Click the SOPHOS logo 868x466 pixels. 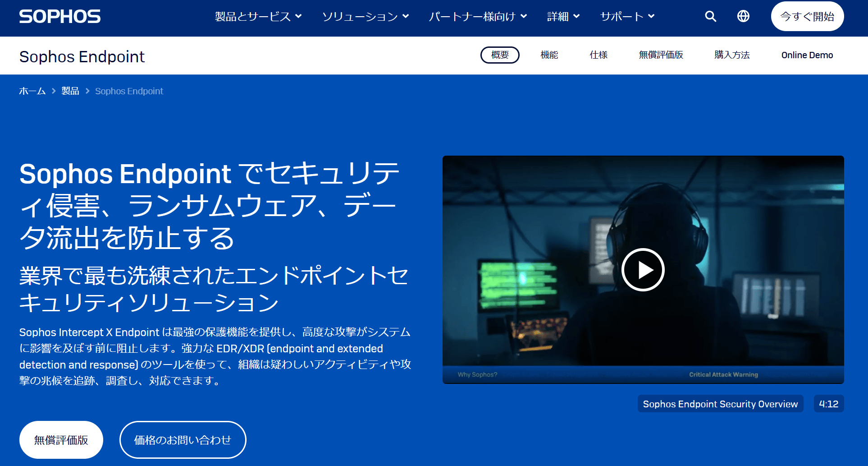coord(60,17)
